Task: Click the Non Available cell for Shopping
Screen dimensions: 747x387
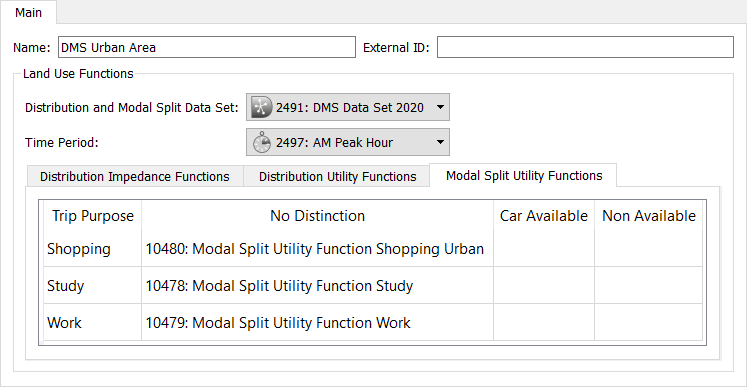Action: [x=649, y=249]
